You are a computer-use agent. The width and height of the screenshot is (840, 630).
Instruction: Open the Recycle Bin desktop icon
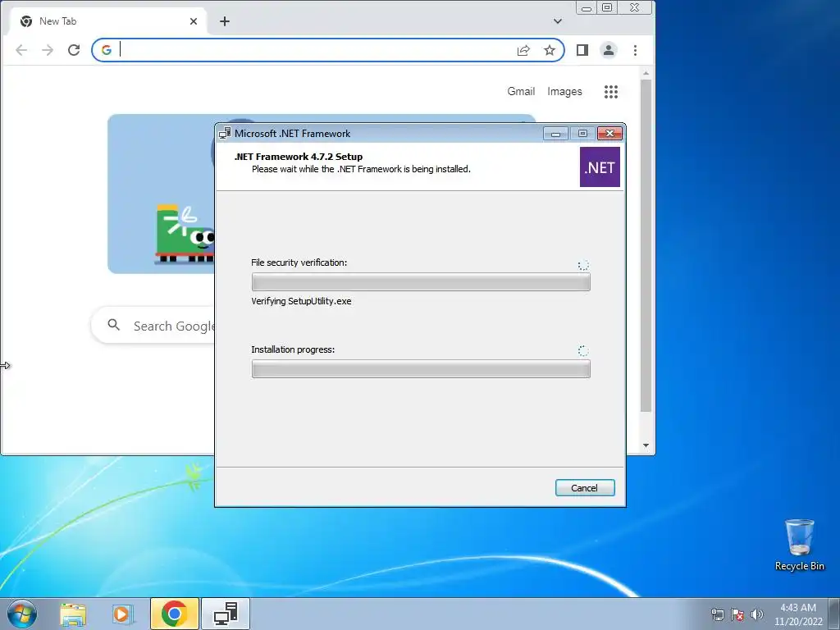click(x=800, y=545)
